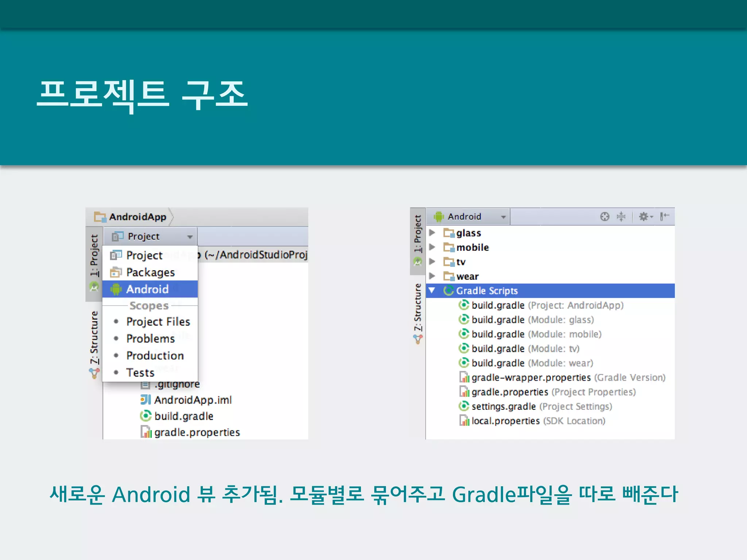Image resolution: width=747 pixels, height=560 pixels.
Task: Open build.gradle in left project tree
Action: [x=177, y=416]
